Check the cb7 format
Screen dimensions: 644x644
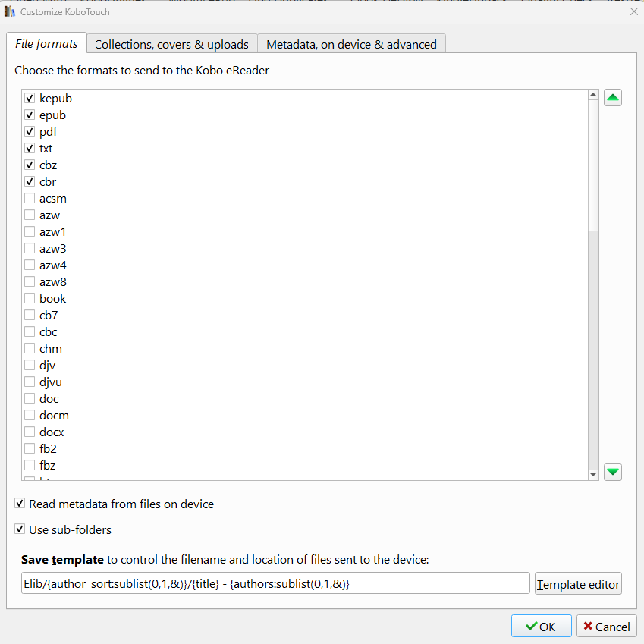30,315
